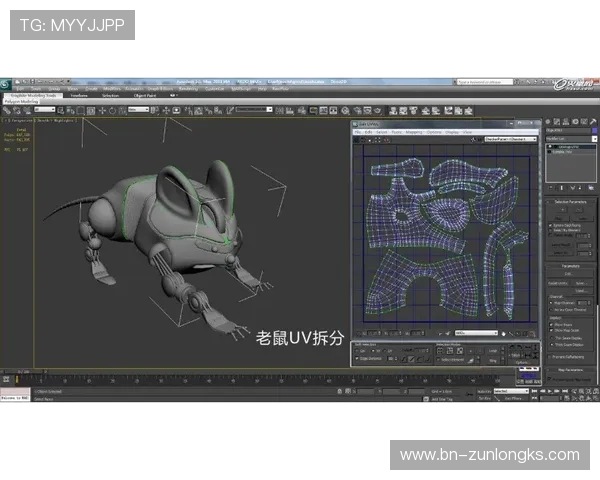The image size is (600, 480).
Task: Select the Thick Seam Display radio option
Action: coord(553,345)
